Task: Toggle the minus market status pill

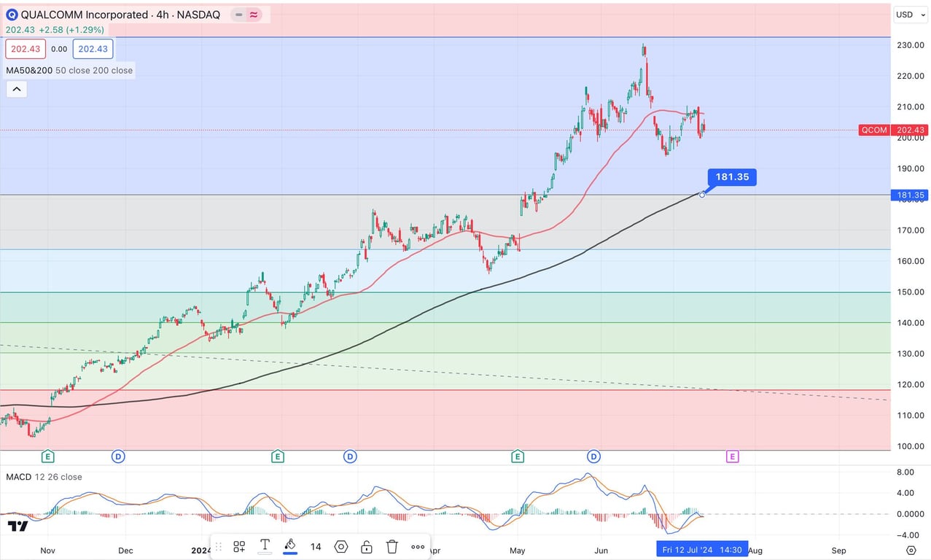Action: point(239,15)
